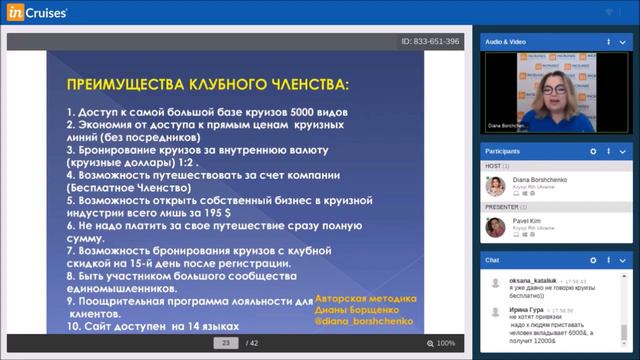Click Diana Borshchenko's participant avatar

coord(496,187)
